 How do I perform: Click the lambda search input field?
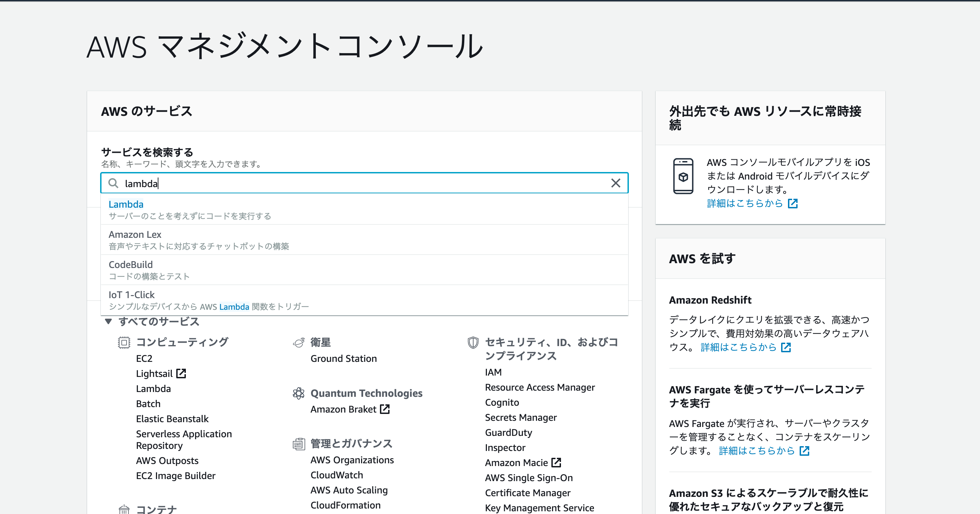(x=364, y=183)
